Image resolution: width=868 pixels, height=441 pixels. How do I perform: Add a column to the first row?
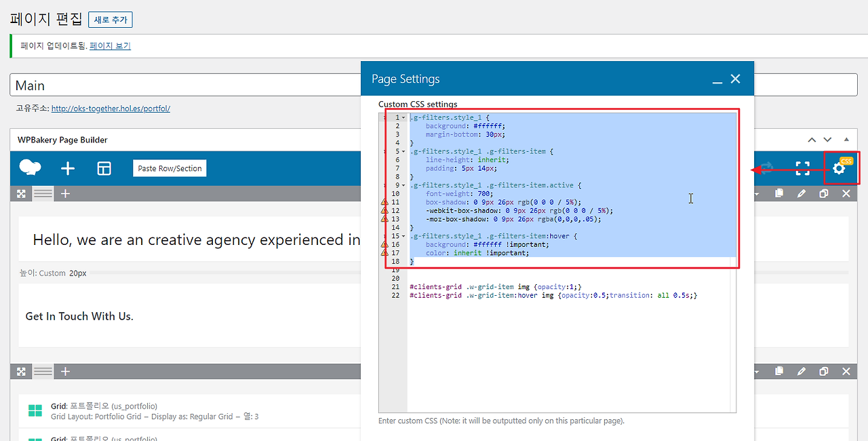coord(65,193)
